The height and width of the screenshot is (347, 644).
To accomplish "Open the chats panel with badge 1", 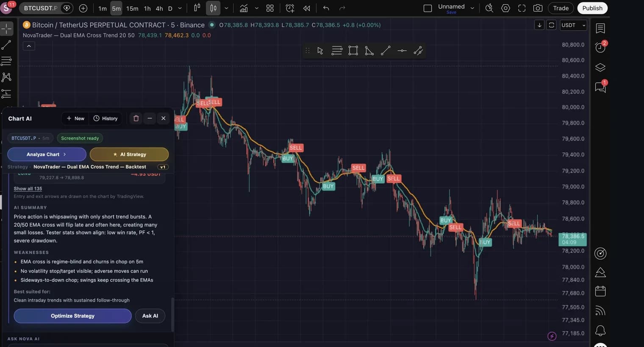I will pyautogui.click(x=600, y=87).
